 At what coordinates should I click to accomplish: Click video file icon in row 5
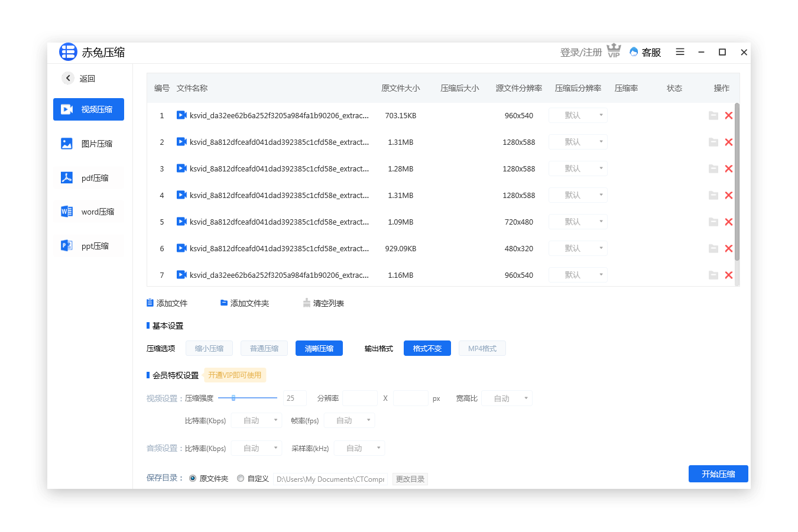pos(181,222)
